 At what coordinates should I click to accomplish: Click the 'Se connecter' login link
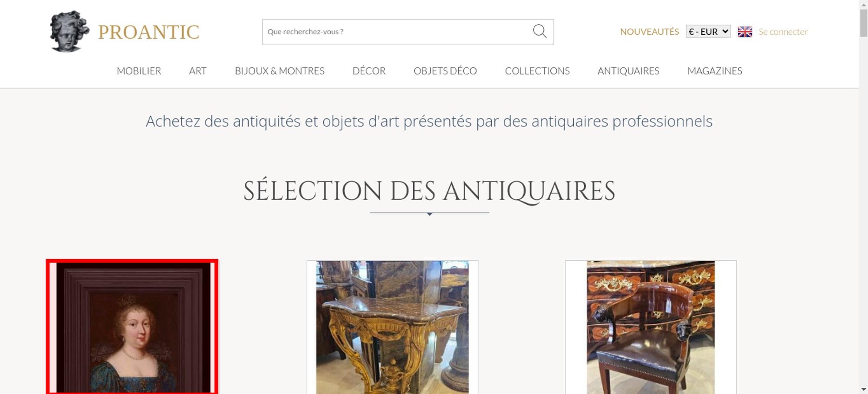tap(783, 32)
